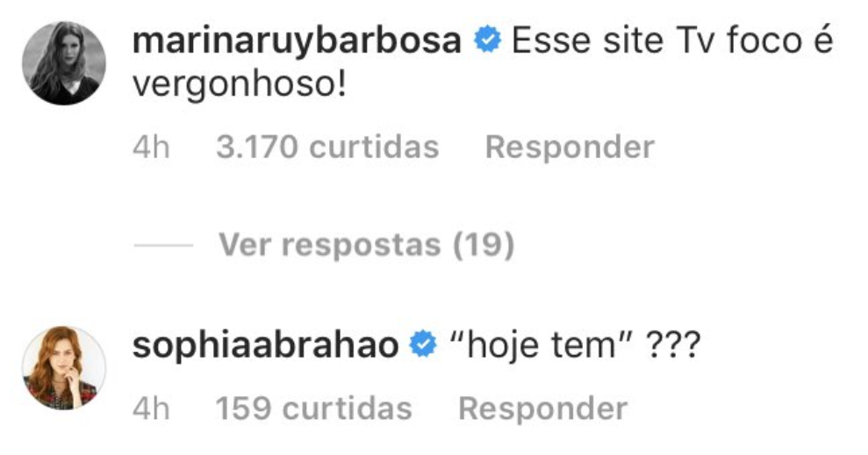Click the verified badge next to marinaruybarbosa
The image size is (868, 455).
click(487, 40)
